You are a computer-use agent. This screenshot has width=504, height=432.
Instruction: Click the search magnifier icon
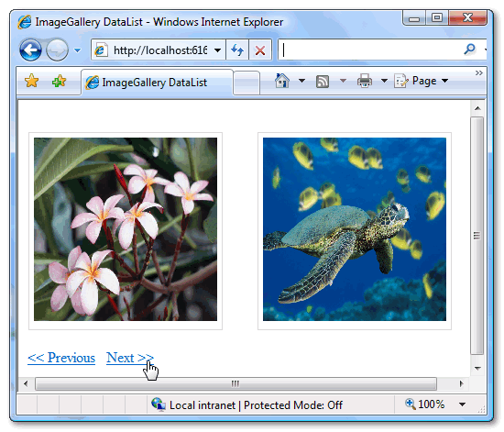click(469, 50)
